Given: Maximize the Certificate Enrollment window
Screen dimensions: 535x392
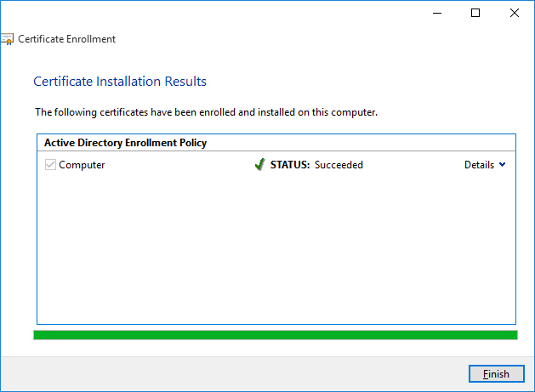Looking at the screenshot, I should click(475, 13).
